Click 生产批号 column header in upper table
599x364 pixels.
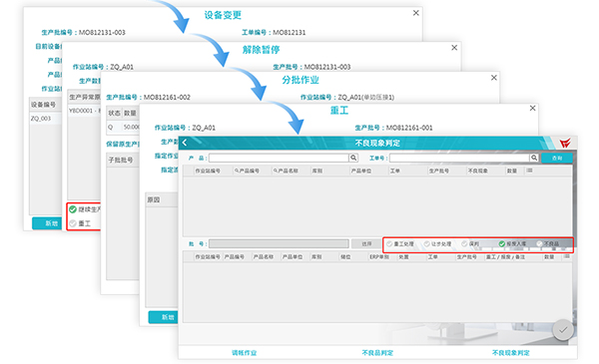point(439,171)
